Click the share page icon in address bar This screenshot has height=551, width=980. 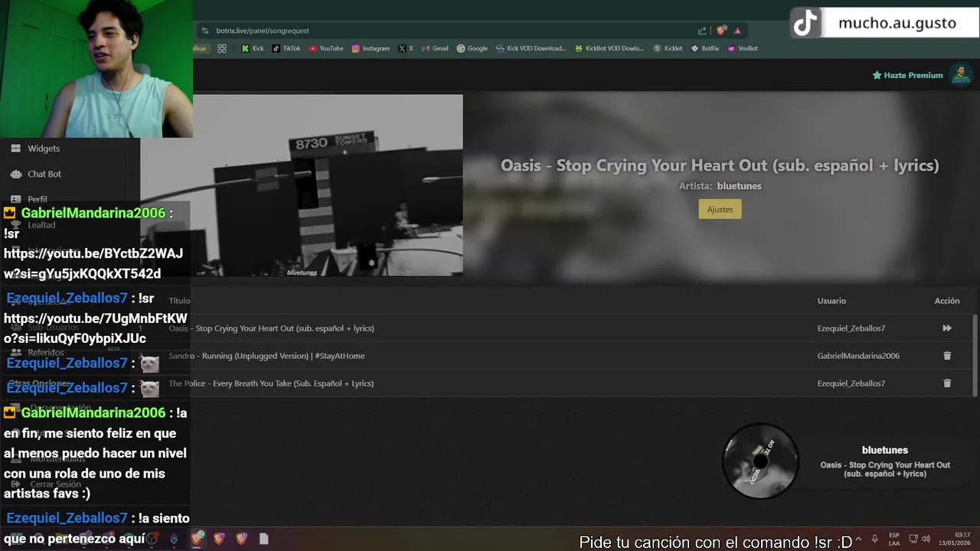702,31
